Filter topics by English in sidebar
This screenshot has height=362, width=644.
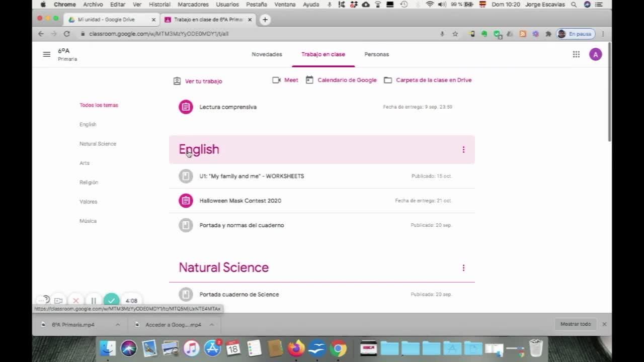88,125
